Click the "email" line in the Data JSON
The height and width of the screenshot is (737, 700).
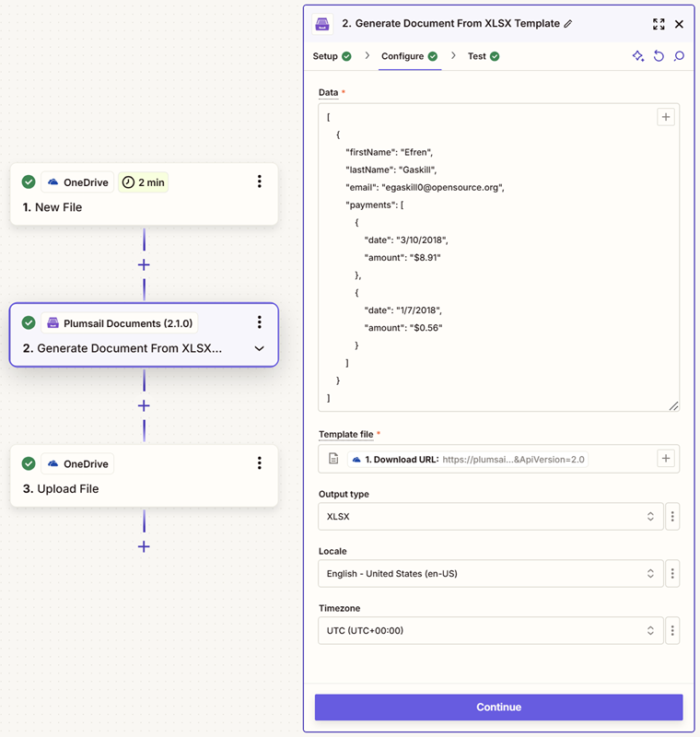tap(426, 188)
